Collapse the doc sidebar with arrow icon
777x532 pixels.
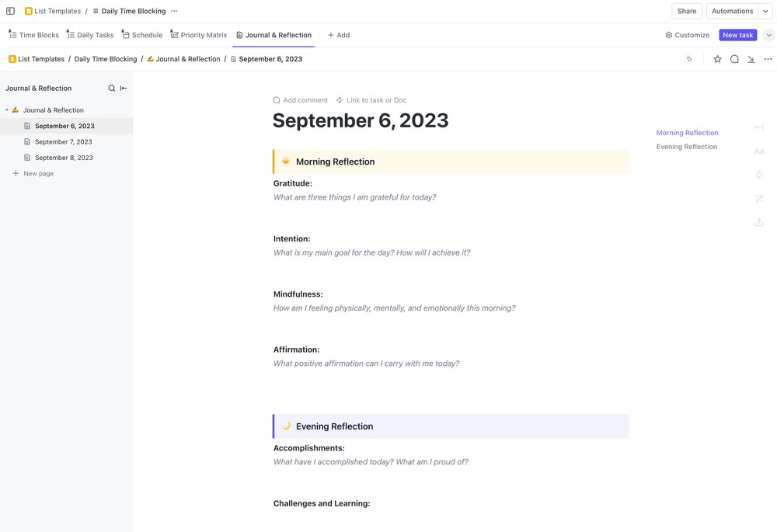click(x=124, y=89)
